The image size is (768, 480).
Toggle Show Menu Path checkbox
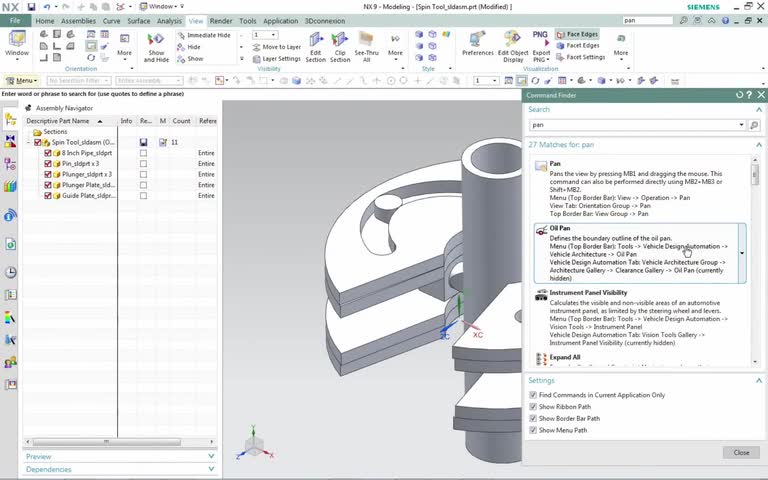(533, 430)
